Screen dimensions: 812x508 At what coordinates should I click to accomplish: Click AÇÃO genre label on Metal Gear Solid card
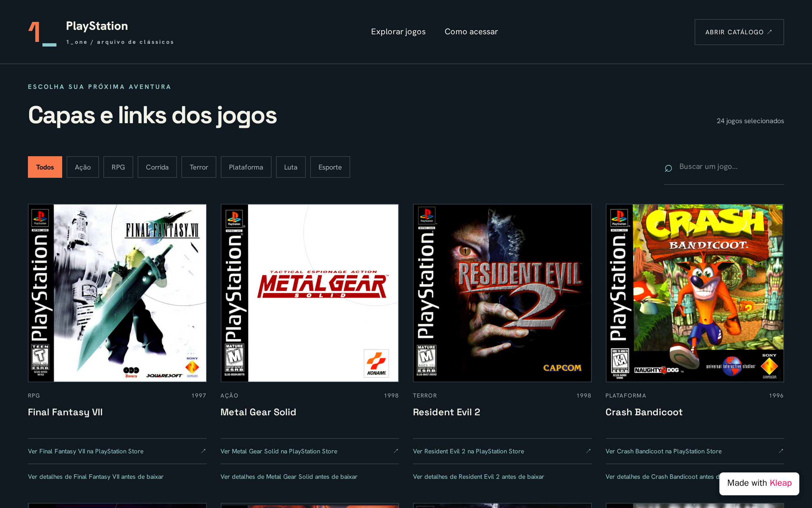point(229,396)
